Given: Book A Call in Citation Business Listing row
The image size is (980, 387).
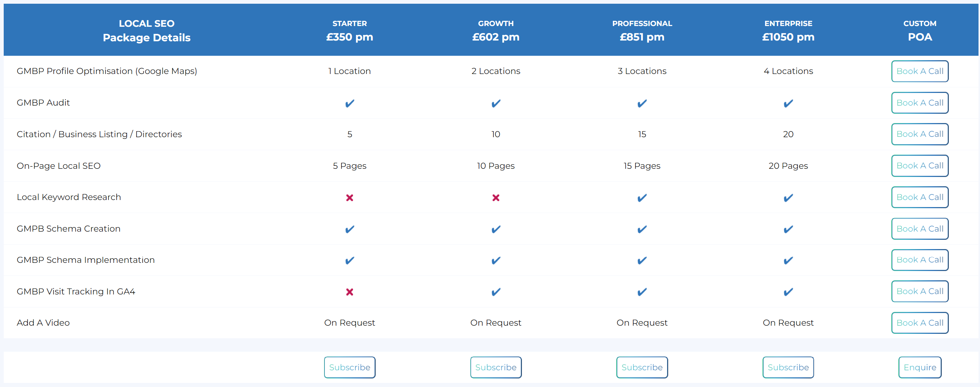Looking at the screenshot, I should tap(920, 134).
